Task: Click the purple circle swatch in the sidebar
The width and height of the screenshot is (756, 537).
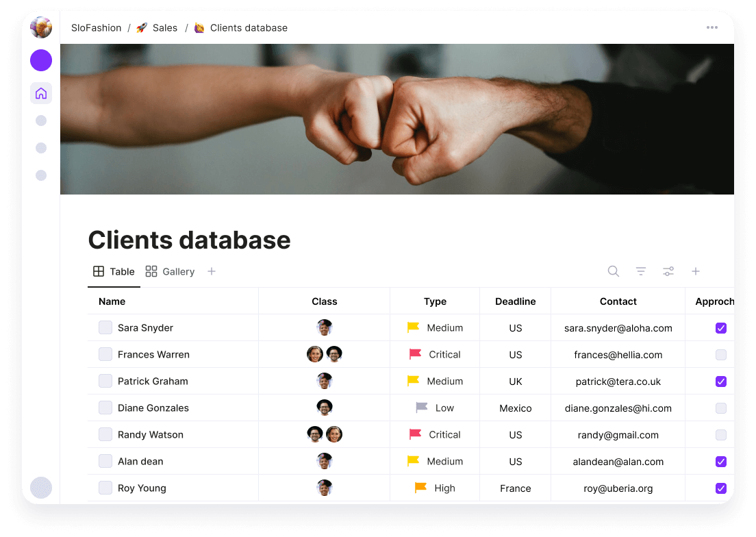Action: 40,60
